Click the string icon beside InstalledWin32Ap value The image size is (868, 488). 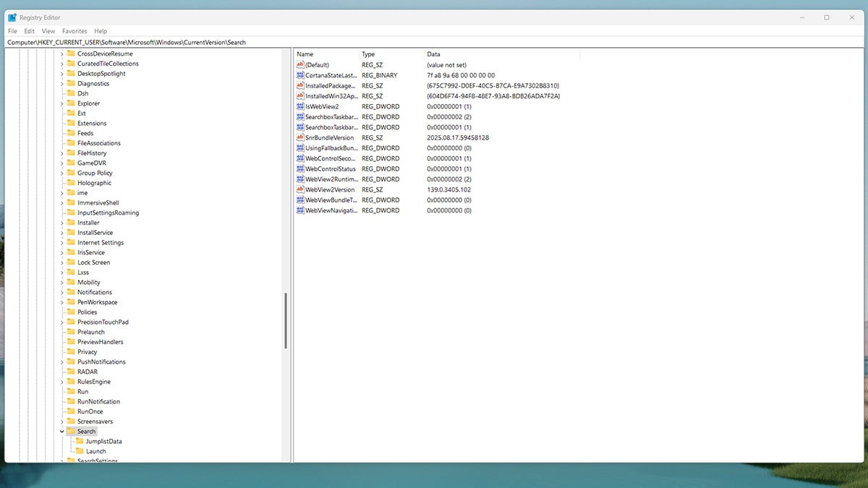tap(300, 96)
